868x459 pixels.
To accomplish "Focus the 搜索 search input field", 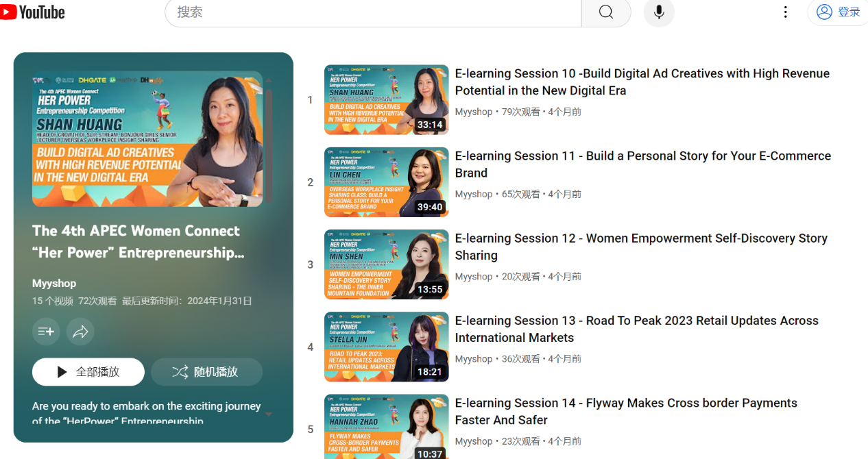I will [374, 12].
